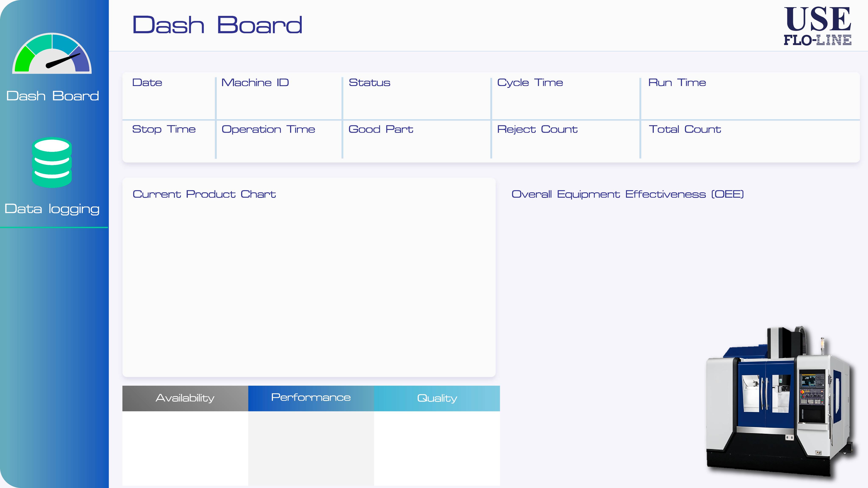The width and height of the screenshot is (868, 488).
Task: Click the Status field label
Action: pos(370,83)
